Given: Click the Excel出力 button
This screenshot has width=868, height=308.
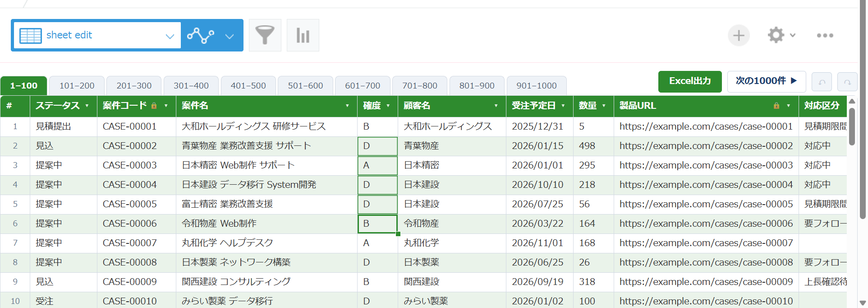Looking at the screenshot, I should 690,81.
